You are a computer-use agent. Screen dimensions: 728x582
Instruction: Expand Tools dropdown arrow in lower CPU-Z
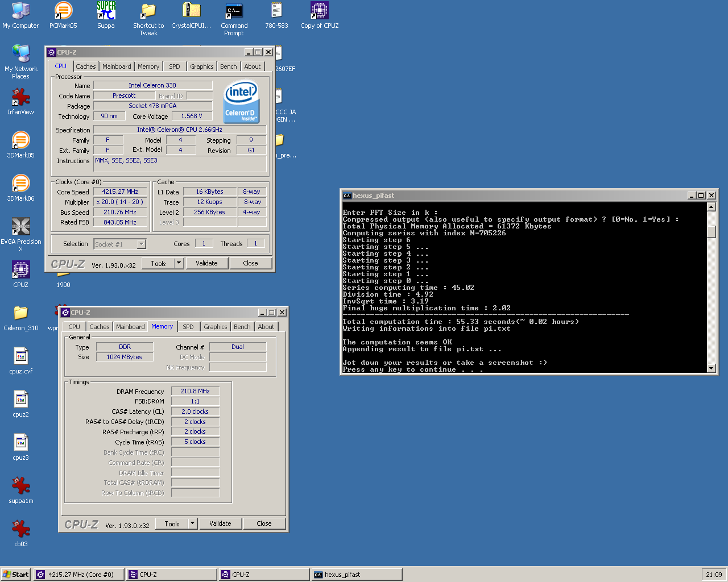(x=193, y=523)
